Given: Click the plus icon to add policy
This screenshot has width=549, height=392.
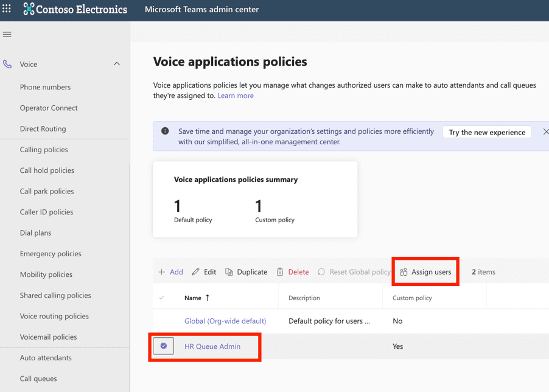Looking at the screenshot, I should coord(161,272).
